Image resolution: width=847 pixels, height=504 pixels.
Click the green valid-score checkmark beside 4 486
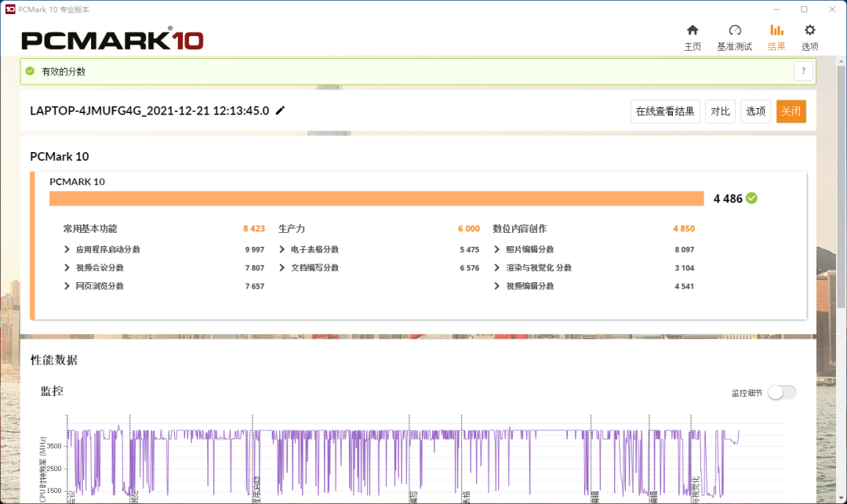[751, 198]
